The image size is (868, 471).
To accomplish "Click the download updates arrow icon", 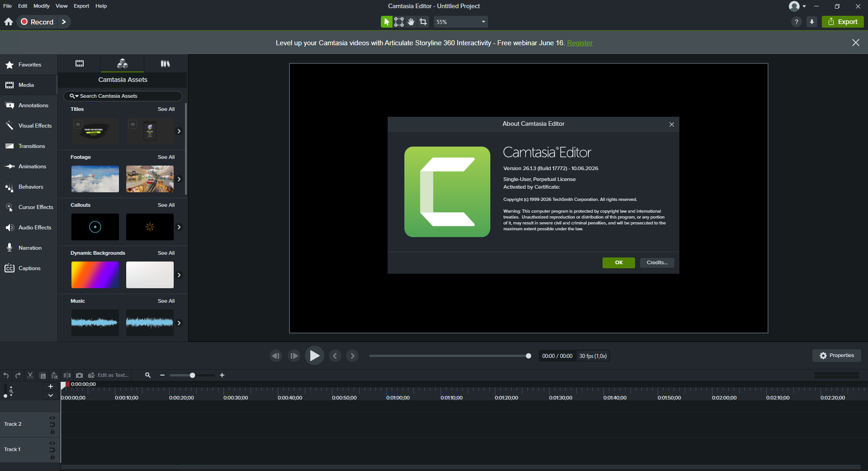I will (x=812, y=22).
